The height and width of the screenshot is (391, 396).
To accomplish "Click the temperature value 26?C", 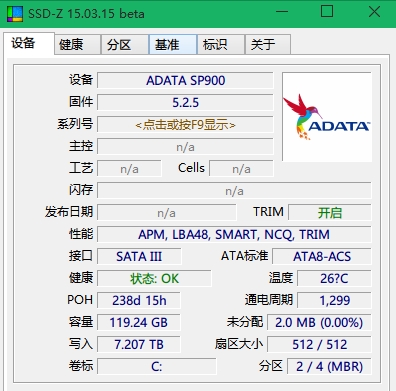I will click(x=334, y=279).
